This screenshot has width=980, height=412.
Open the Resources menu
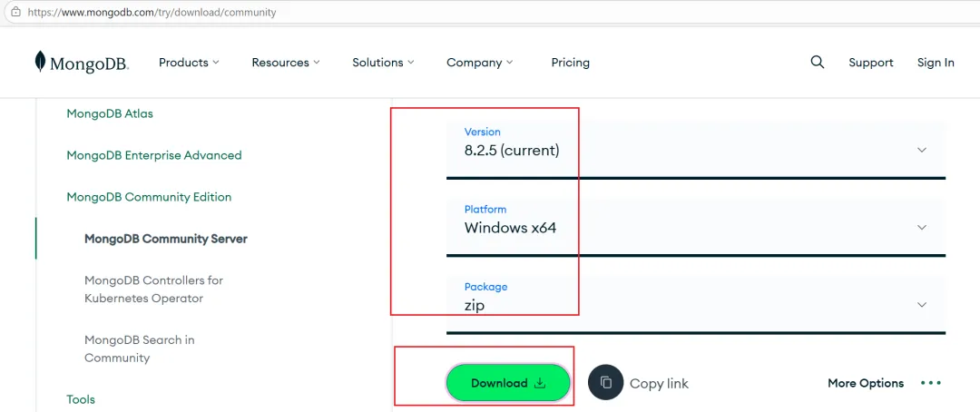click(x=286, y=63)
